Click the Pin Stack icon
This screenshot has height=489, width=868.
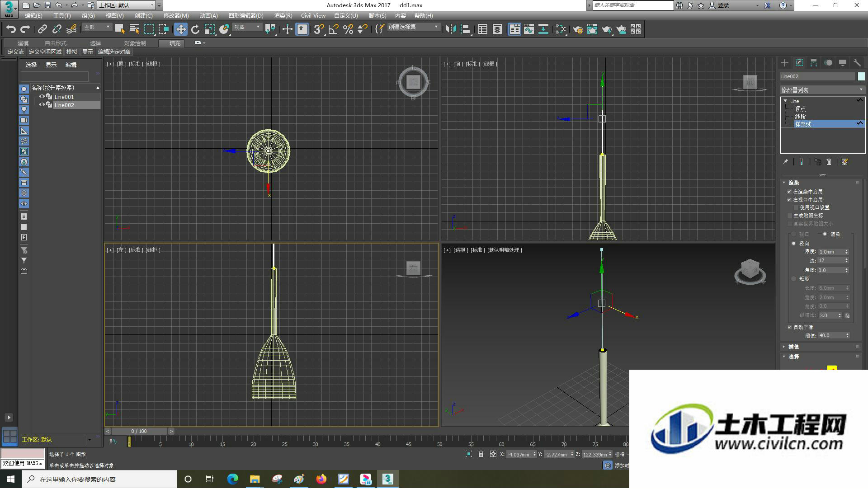786,162
